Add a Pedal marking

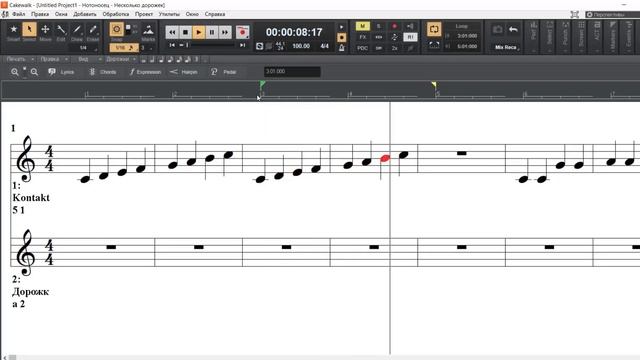pyautogui.click(x=224, y=72)
